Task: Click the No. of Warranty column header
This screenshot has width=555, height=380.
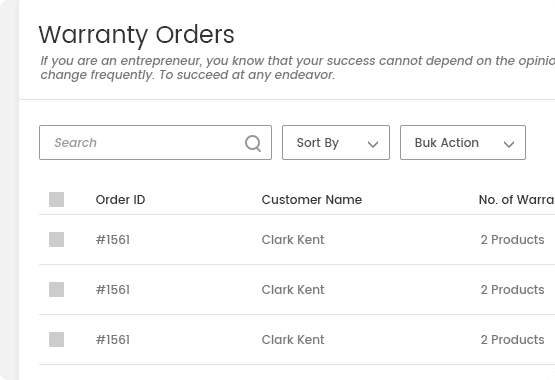Action: pyautogui.click(x=517, y=200)
